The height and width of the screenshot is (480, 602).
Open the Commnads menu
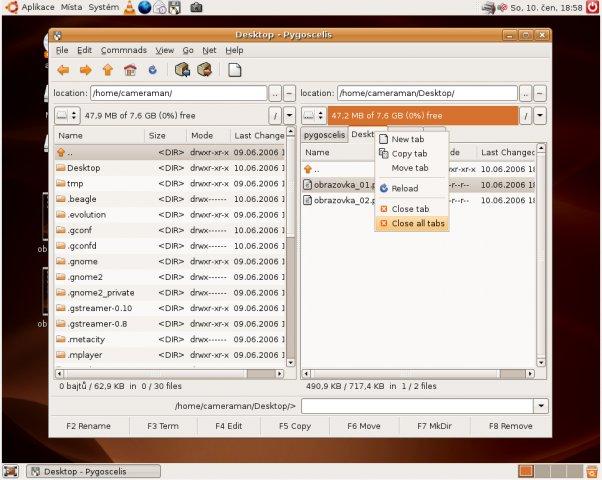(x=123, y=50)
